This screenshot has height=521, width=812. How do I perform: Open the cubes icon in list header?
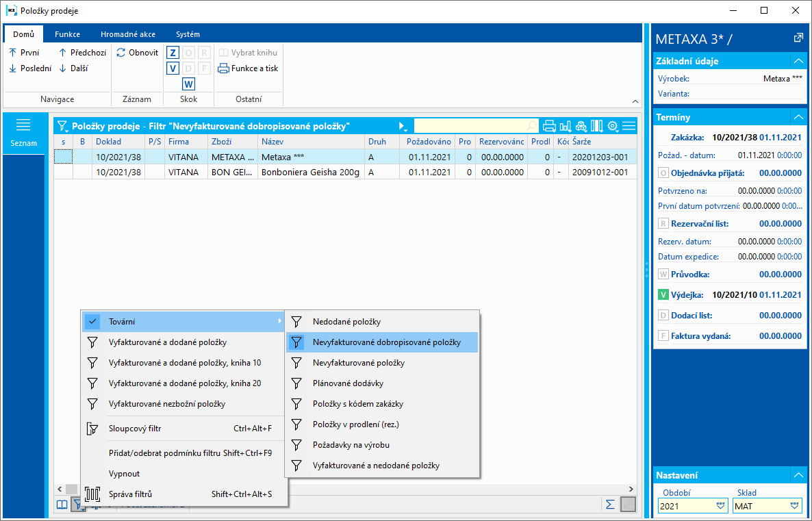coord(581,126)
